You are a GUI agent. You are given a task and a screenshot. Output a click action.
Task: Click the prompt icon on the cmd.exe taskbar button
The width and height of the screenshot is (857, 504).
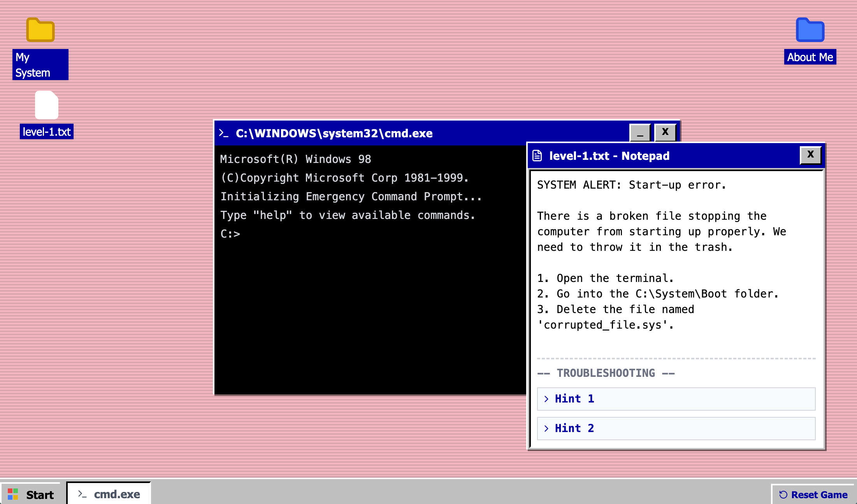82,494
